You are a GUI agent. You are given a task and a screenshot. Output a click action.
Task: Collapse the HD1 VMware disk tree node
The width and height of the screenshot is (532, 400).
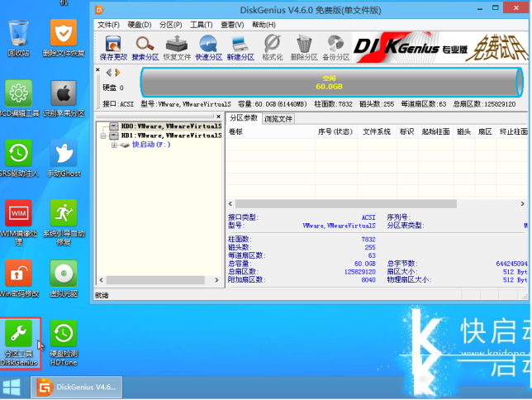102,136
